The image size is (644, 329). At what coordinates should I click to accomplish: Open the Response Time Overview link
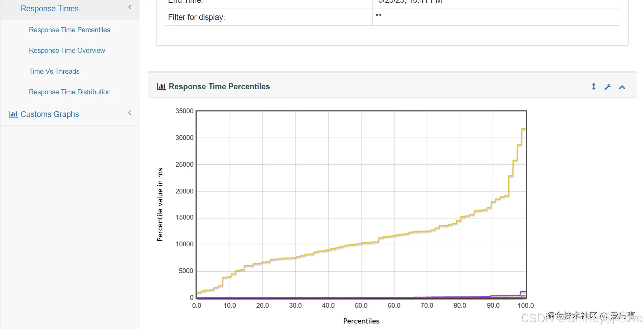pos(67,50)
